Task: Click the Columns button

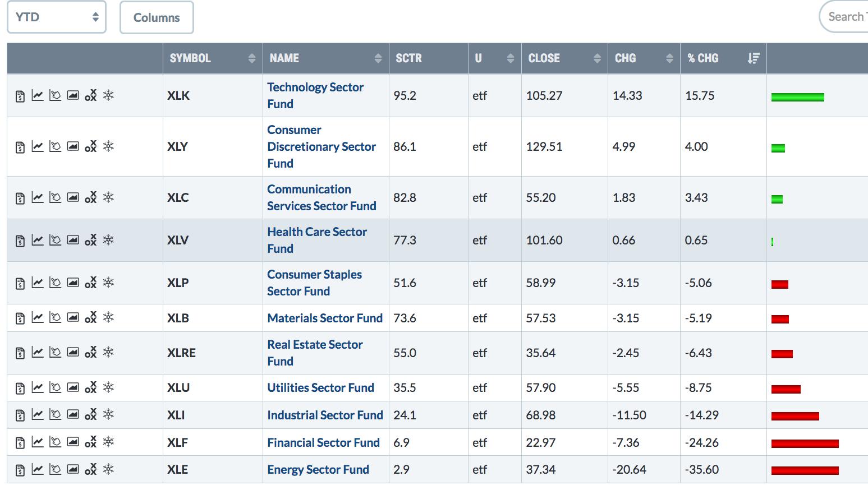Action: click(x=157, y=18)
